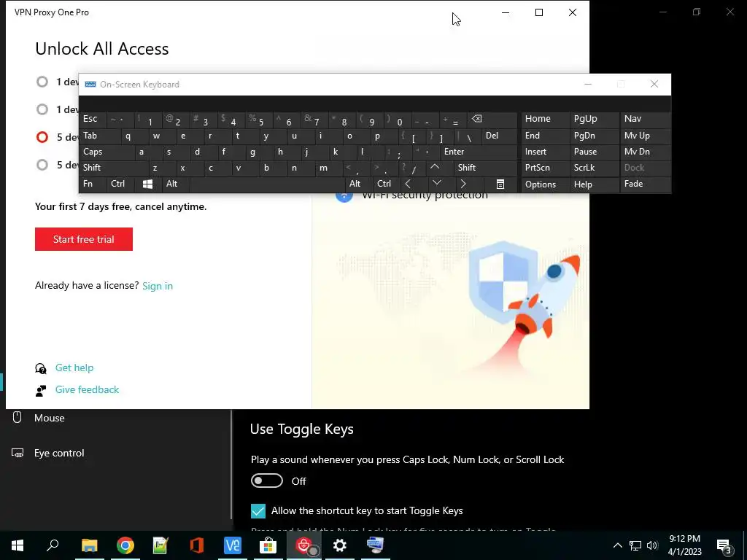
Task: Click the Mv Up key on On-Screen Keyboard
Action: [x=645, y=136]
